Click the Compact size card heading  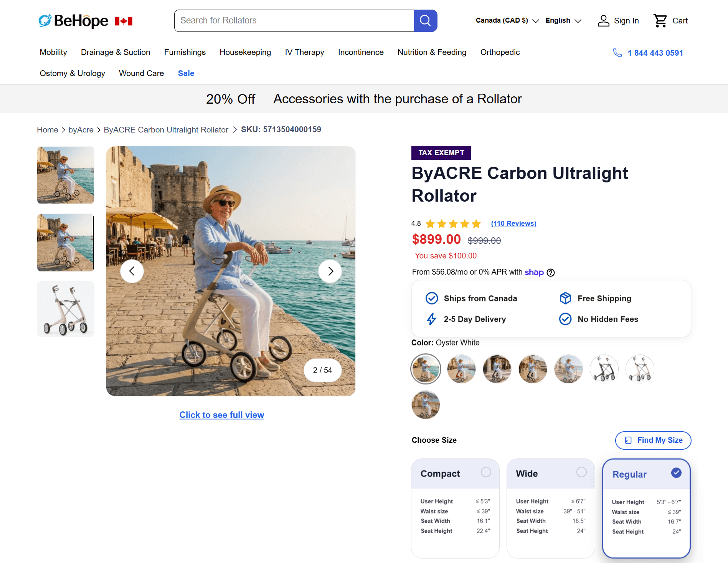[440, 474]
